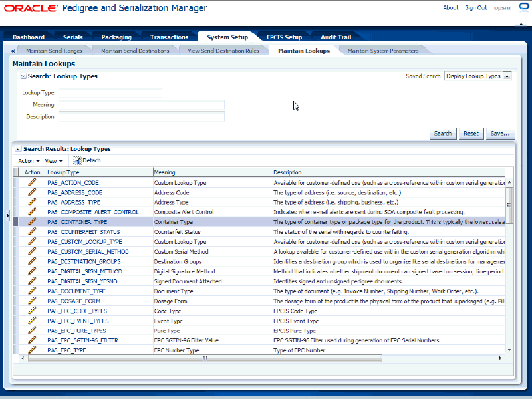Edit PAS_EPC_CODE_TYPES with pencil icon
532x399 pixels.
32,311
